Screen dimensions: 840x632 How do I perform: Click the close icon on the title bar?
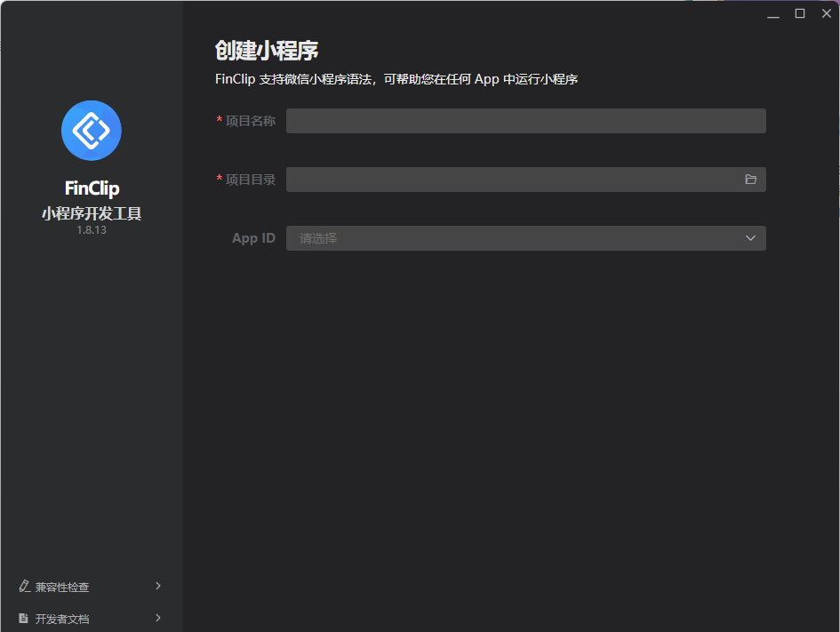pyautogui.click(x=826, y=13)
